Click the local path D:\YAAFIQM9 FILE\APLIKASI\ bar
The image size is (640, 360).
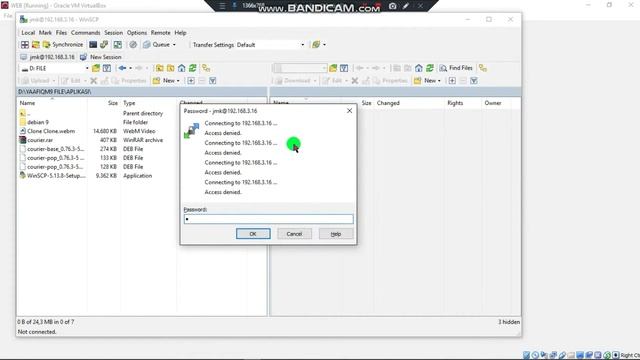pyautogui.click(x=142, y=92)
